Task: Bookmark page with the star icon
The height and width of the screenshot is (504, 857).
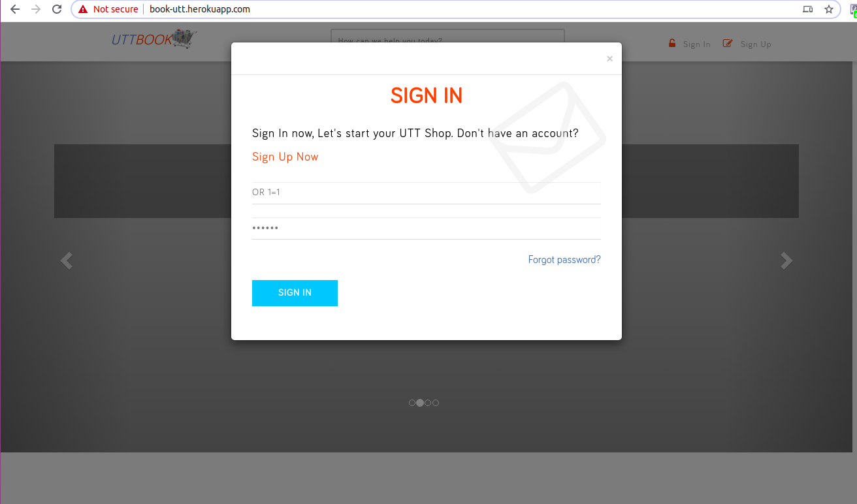Action: pyautogui.click(x=829, y=9)
